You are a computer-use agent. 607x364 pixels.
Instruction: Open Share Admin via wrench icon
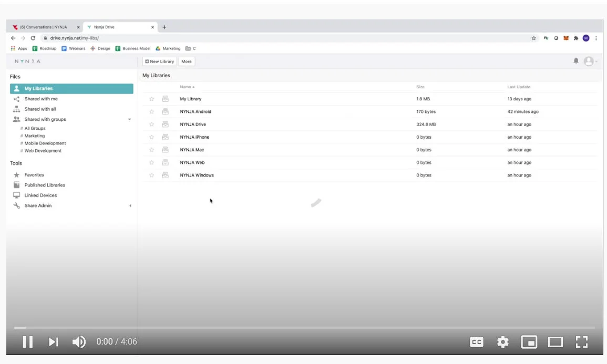[x=16, y=205]
